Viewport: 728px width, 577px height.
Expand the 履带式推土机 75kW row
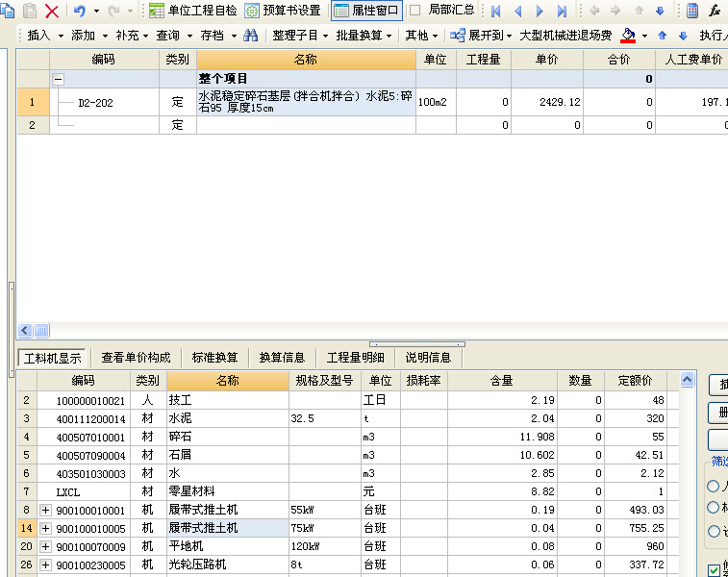point(45,528)
